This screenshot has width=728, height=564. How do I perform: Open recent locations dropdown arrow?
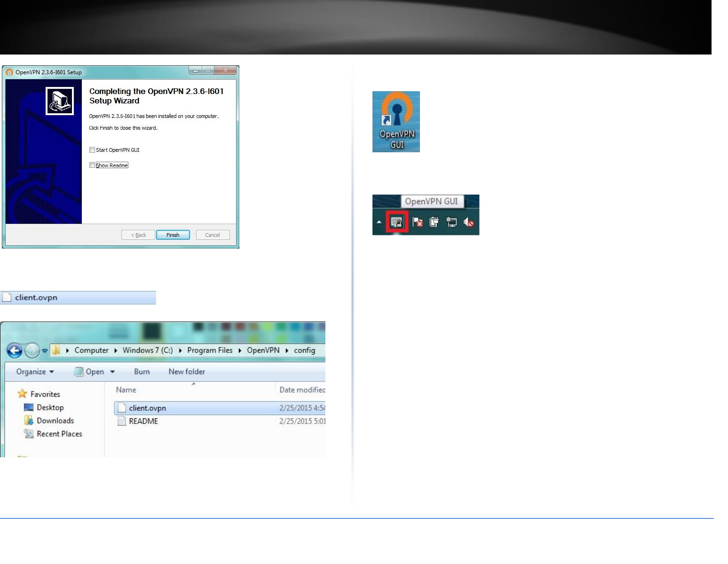(45, 351)
